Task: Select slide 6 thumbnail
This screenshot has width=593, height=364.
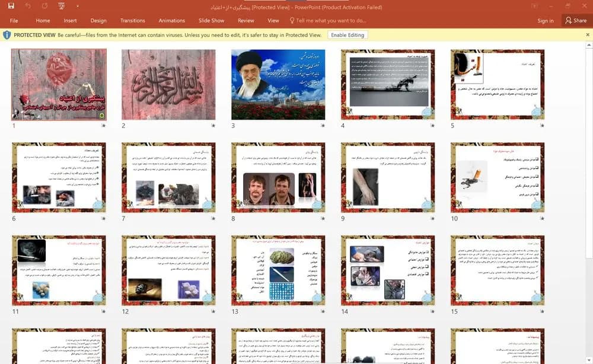Action: (59, 178)
